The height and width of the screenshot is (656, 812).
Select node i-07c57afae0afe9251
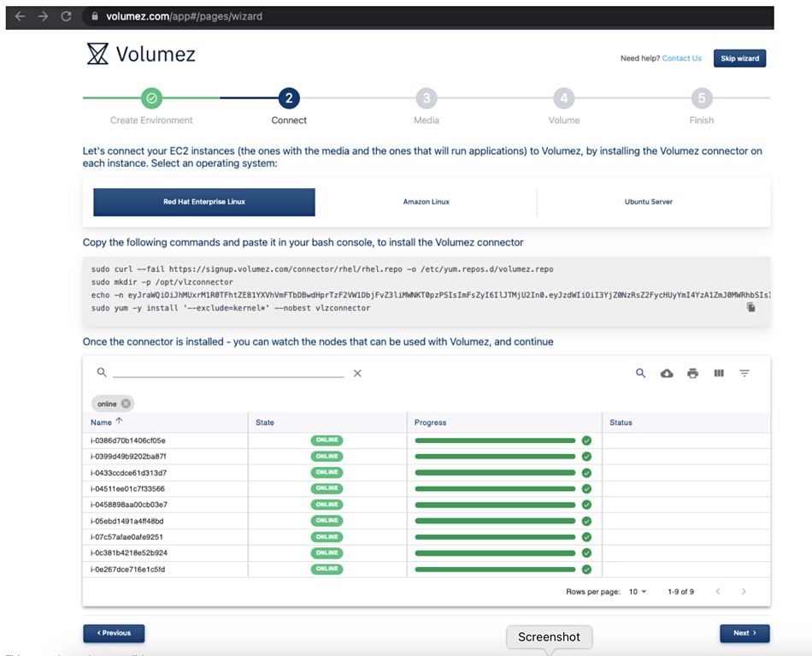127,537
